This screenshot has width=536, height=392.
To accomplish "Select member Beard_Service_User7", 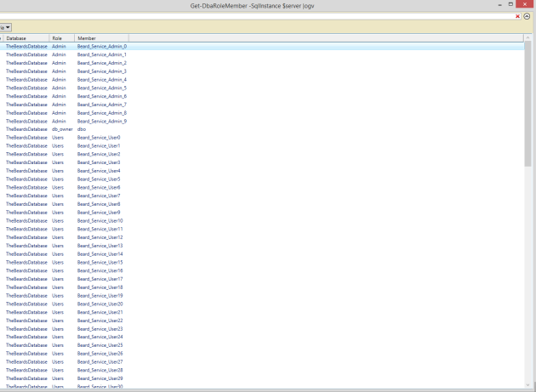I will pyautogui.click(x=99, y=196).
